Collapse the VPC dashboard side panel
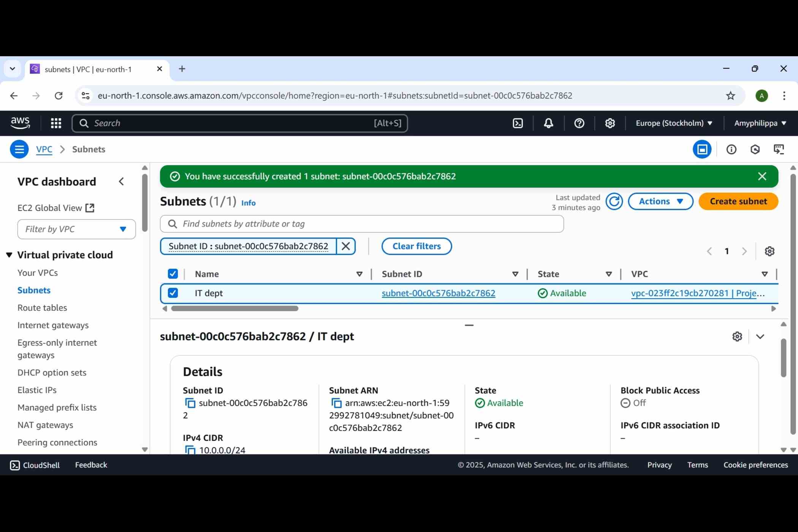The width and height of the screenshot is (798, 532). pyautogui.click(x=121, y=182)
